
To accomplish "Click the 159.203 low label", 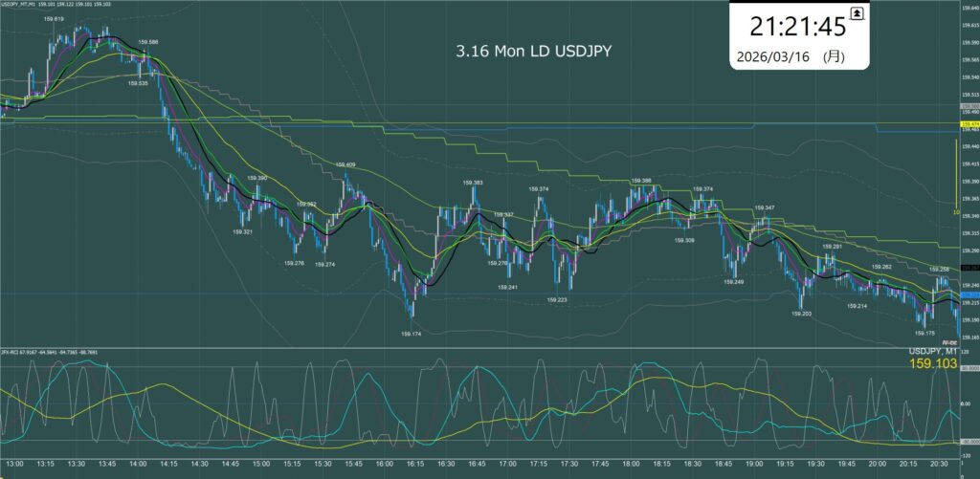I will (801, 314).
